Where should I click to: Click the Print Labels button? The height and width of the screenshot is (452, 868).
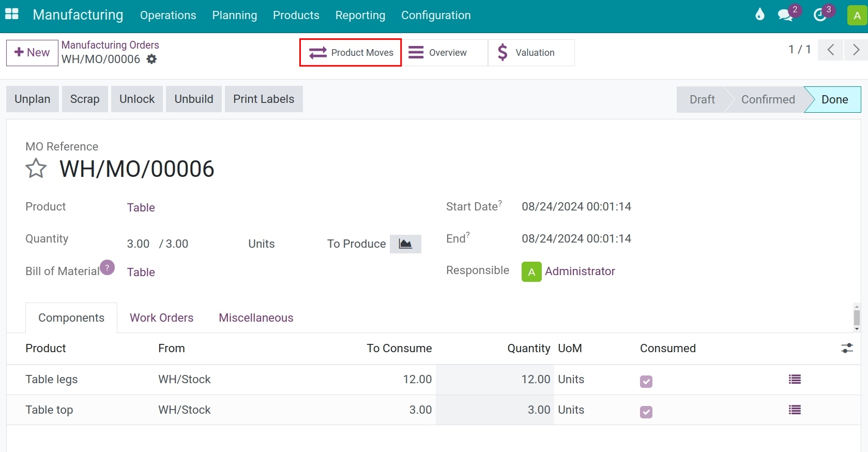264,99
